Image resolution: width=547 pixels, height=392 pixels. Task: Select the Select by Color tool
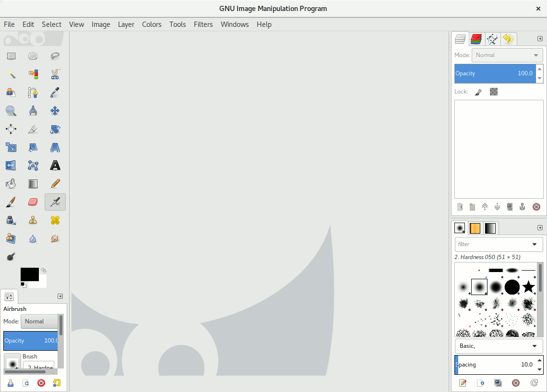tap(33, 74)
